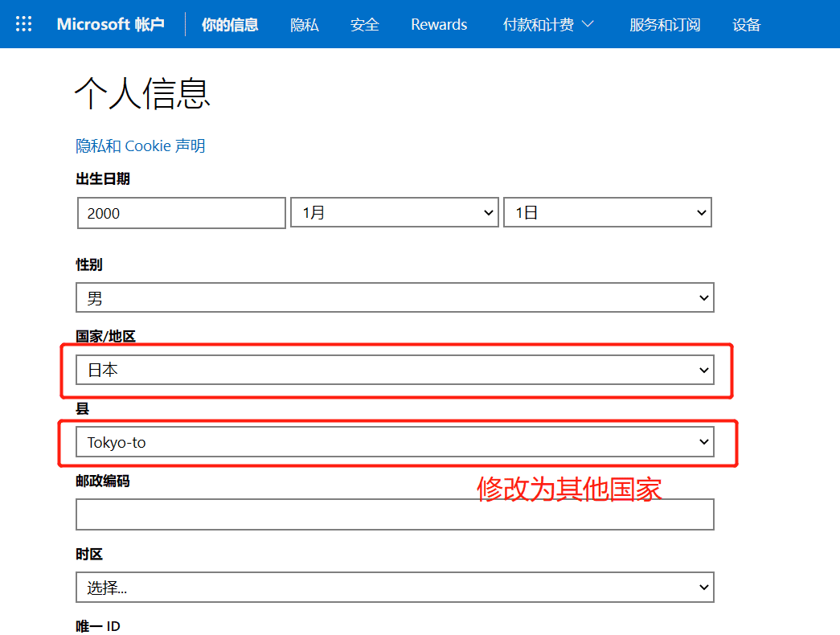Switch to the 你的信息 tab

click(x=230, y=24)
